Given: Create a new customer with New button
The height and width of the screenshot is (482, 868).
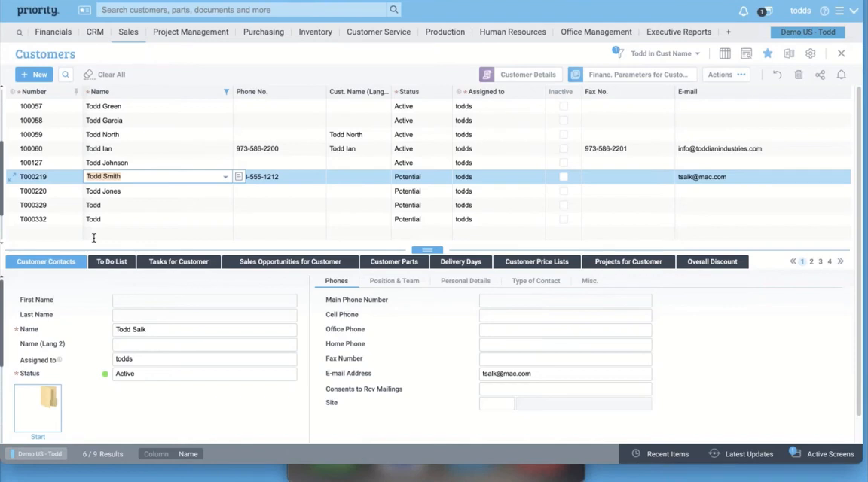Looking at the screenshot, I should pos(35,74).
